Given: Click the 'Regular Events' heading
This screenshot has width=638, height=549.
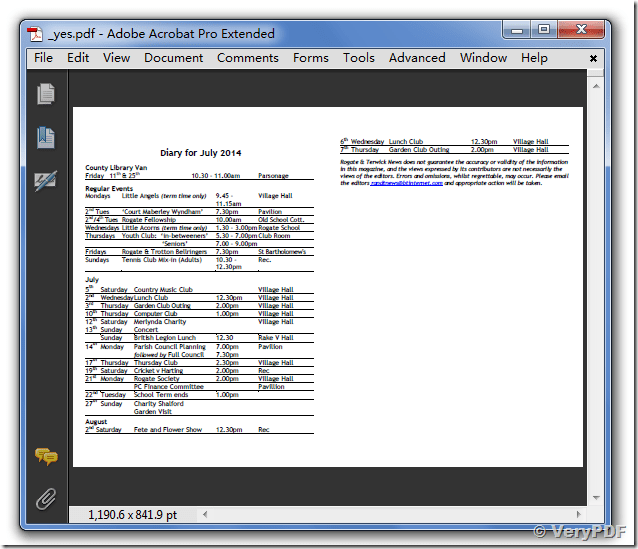Looking at the screenshot, I should click(x=109, y=188).
